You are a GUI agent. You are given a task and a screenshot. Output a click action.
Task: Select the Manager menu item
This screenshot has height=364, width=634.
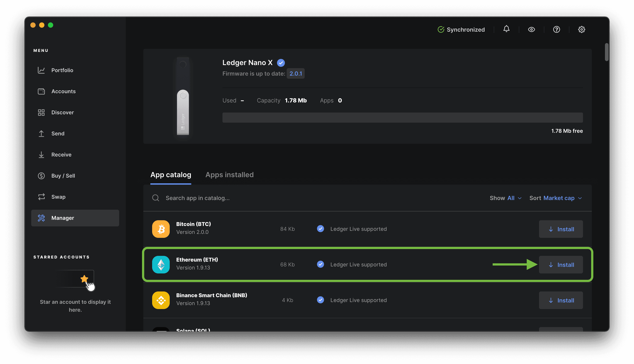click(75, 218)
